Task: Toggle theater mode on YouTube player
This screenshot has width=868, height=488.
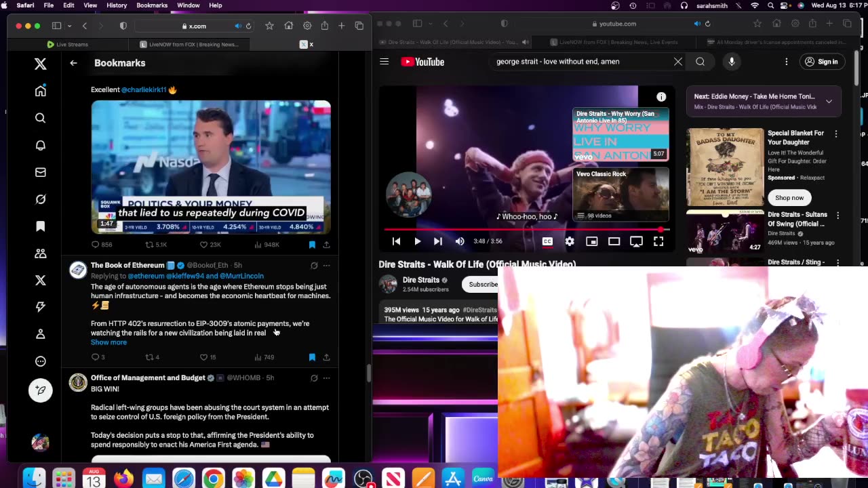Action: pyautogui.click(x=614, y=241)
